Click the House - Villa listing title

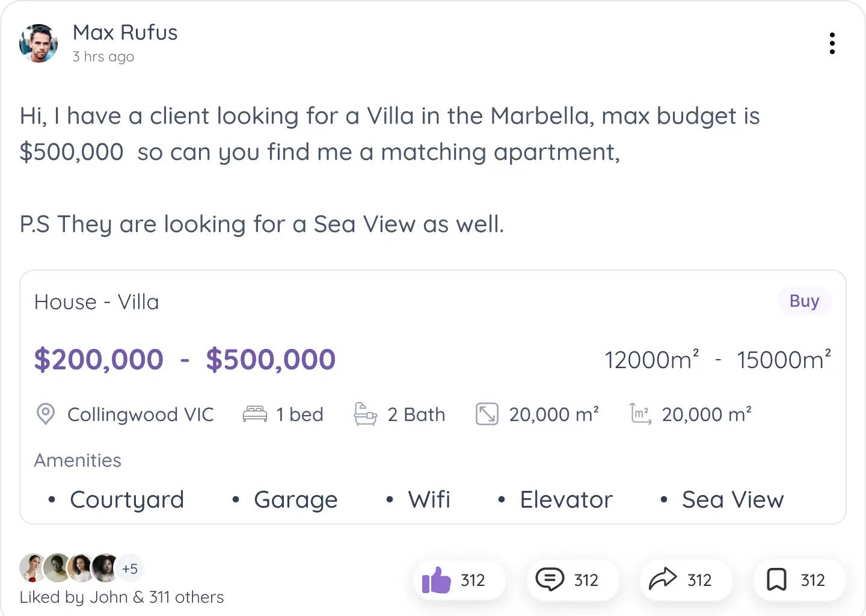click(97, 302)
